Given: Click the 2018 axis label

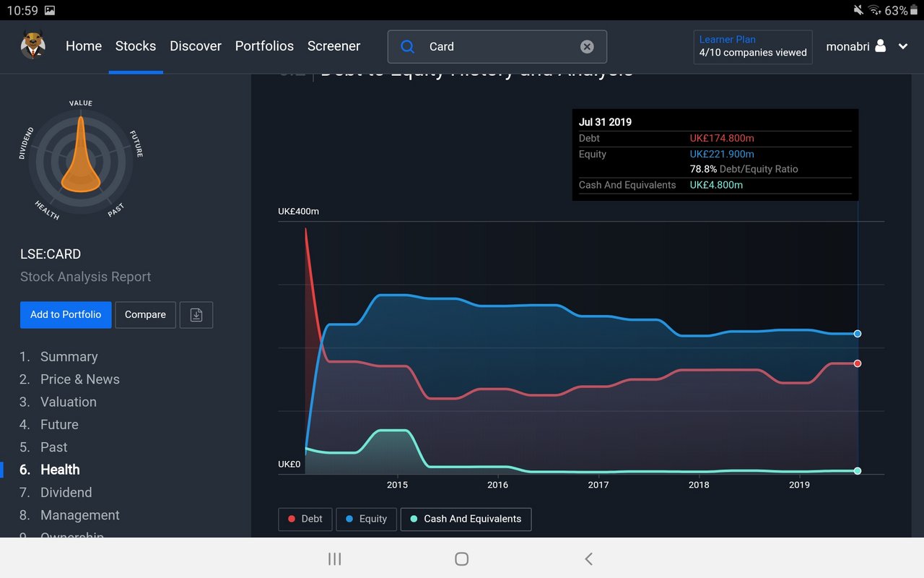Looking at the screenshot, I should pos(699,485).
